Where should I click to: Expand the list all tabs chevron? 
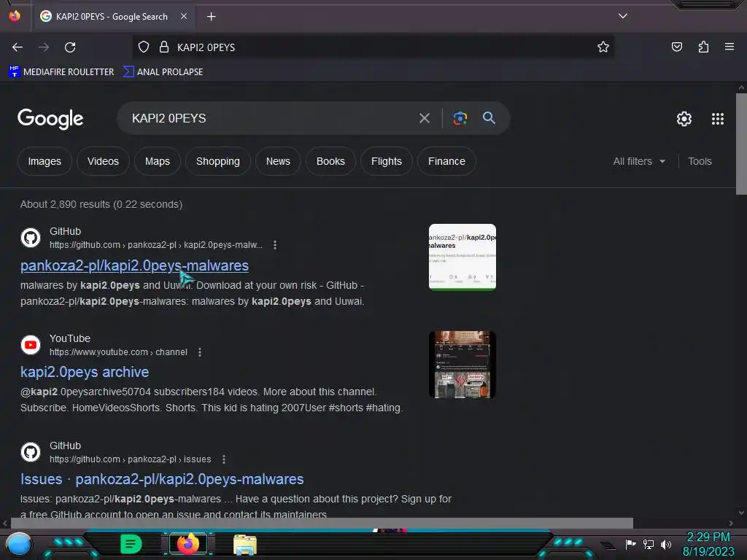pos(623,16)
